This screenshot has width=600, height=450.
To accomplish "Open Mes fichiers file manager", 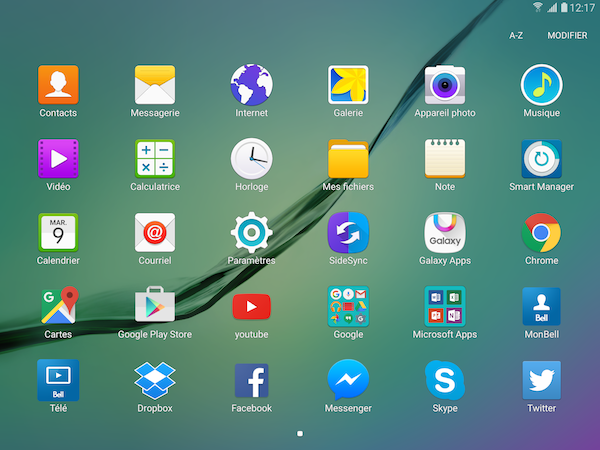I will [348, 158].
